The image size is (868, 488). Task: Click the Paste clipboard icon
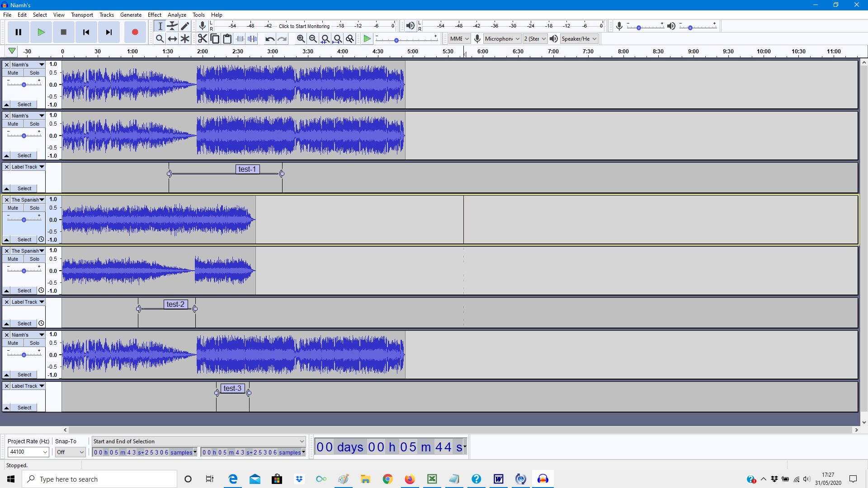[227, 39]
